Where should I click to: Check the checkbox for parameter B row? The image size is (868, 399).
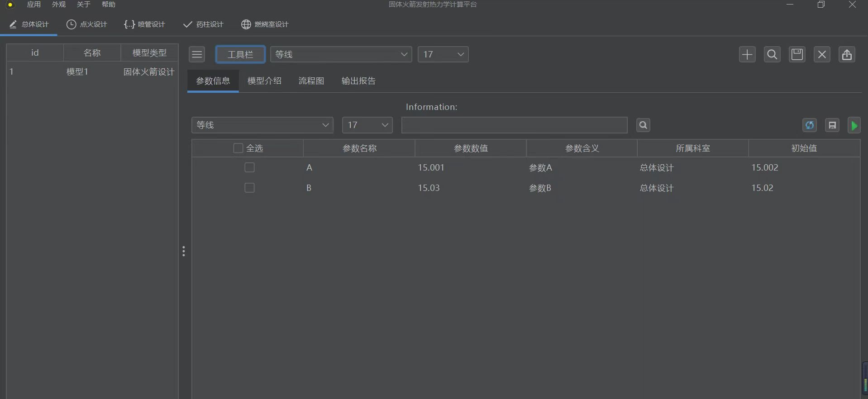(x=249, y=188)
